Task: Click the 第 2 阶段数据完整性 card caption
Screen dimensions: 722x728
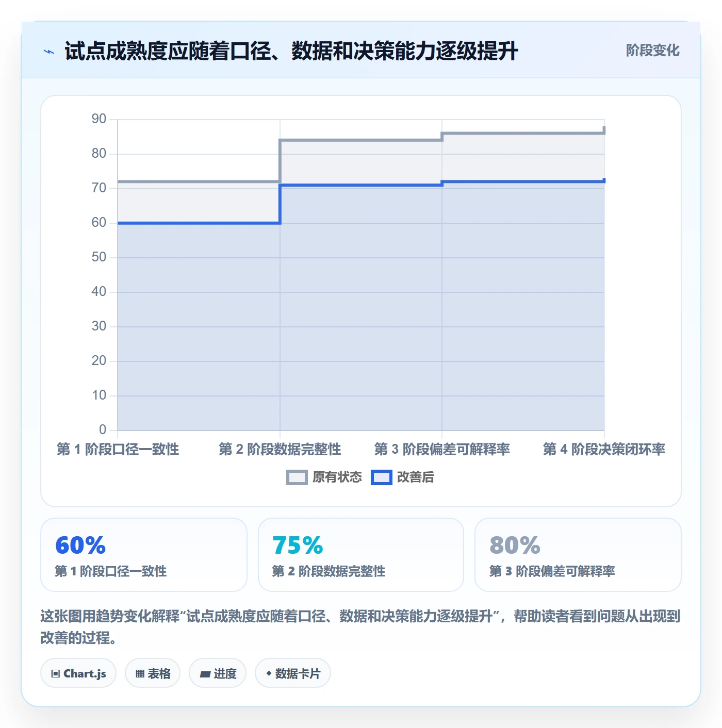Action: point(329,571)
